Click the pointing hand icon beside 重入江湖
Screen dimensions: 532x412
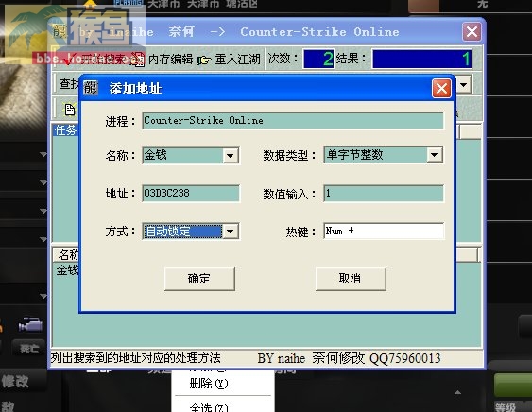click(x=204, y=60)
